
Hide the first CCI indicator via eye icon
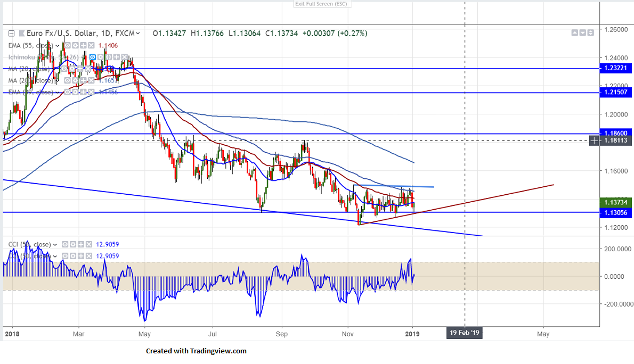(x=65, y=244)
